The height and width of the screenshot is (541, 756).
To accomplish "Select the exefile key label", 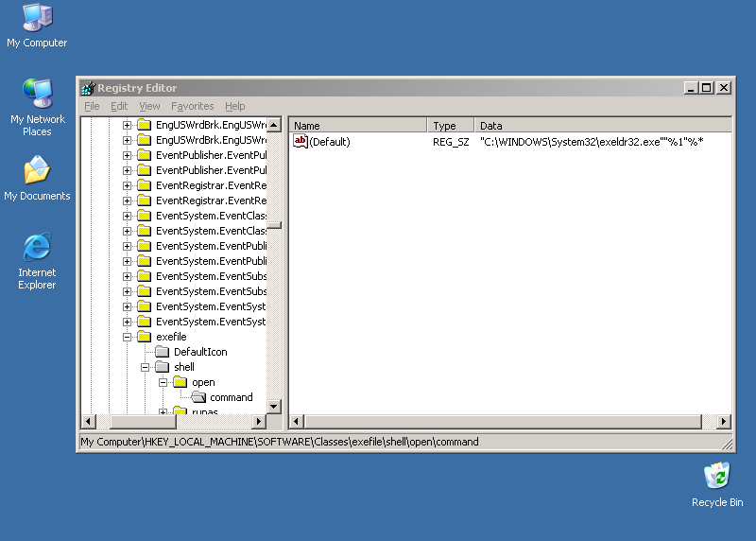I will tap(171, 337).
